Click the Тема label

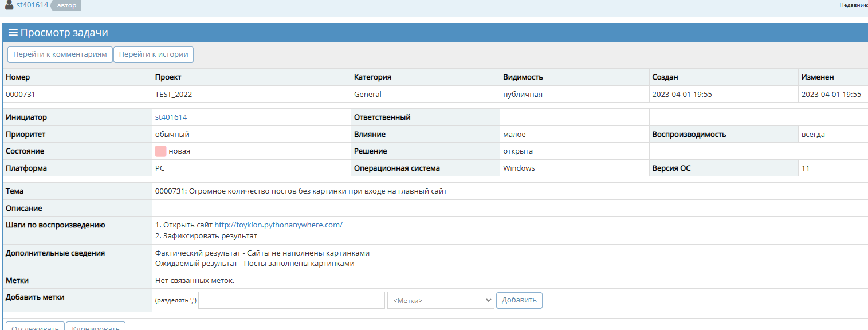pyautogui.click(x=14, y=191)
